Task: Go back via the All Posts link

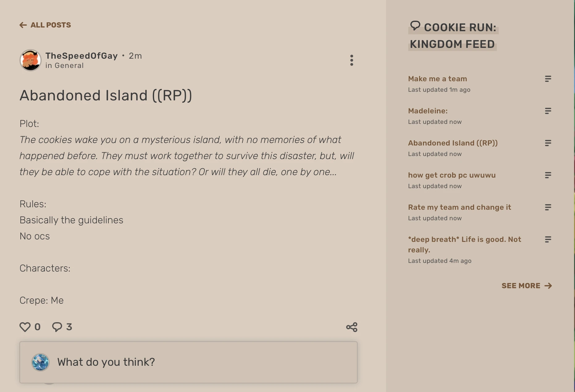Action: point(51,25)
